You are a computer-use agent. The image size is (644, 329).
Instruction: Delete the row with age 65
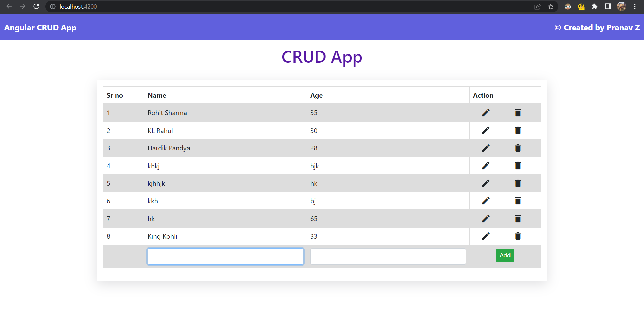[x=518, y=219]
